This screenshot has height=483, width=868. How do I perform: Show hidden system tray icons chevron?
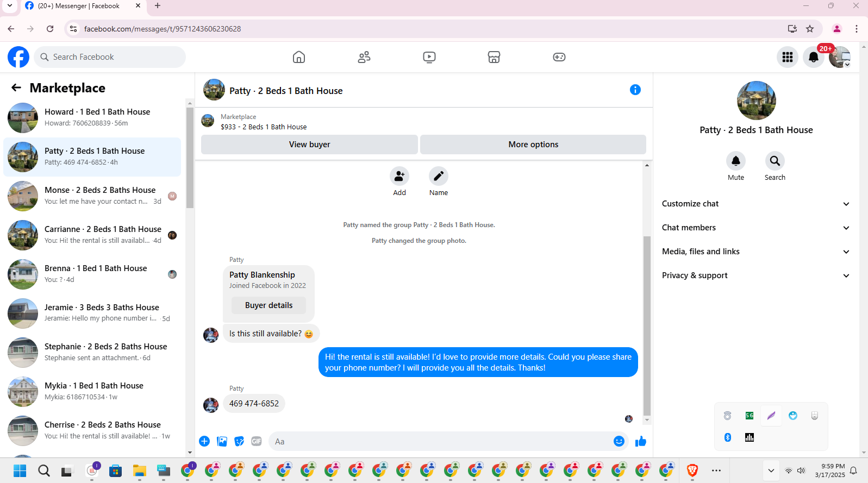(771, 471)
